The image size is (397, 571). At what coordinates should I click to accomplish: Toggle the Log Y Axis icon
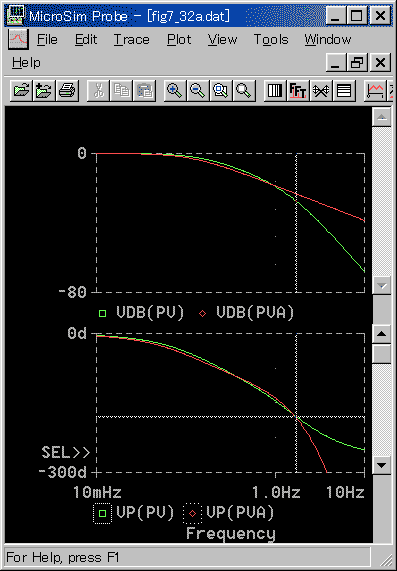[344, 90]
